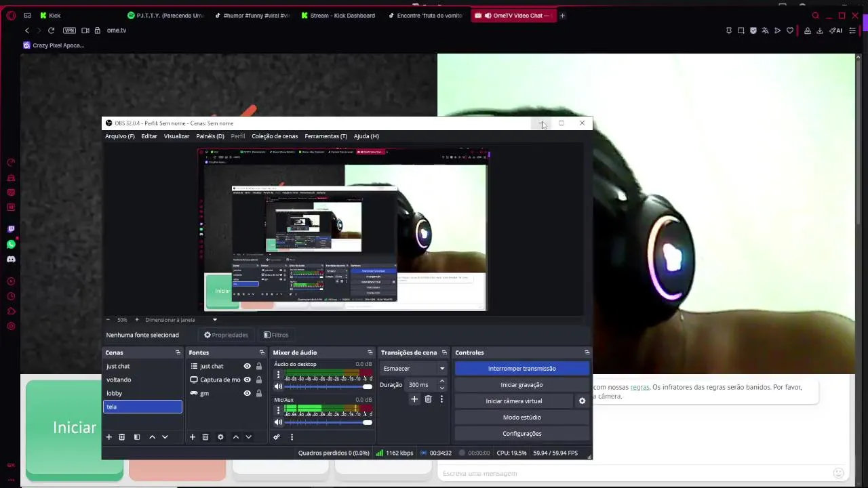The width and height of the screenshot is (868, 488).
Task: Open WhatsApp in browser sidebar
Action: 11,244
